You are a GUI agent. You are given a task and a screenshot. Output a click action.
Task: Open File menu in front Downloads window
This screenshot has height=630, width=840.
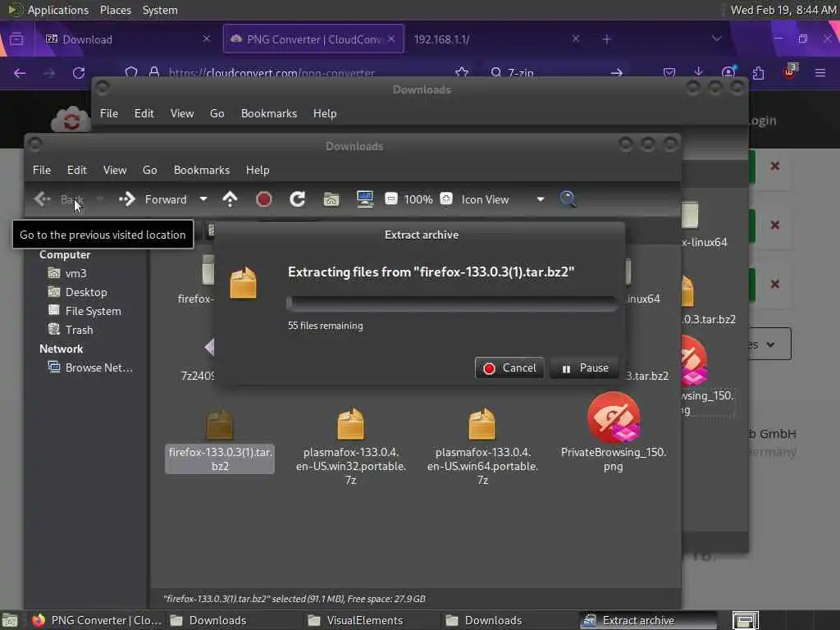[x=42, y=170]
